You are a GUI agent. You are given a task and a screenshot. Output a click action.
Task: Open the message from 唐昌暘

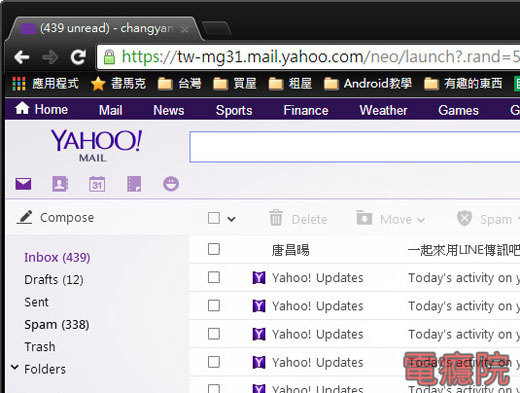coord(355,249)
